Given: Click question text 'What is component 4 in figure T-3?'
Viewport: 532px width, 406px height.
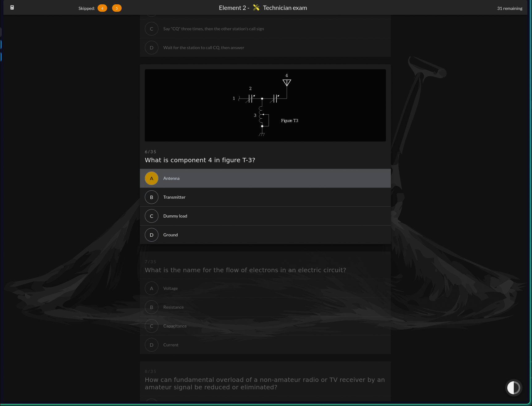Looking at the screenshot, I should click(200, 160).
